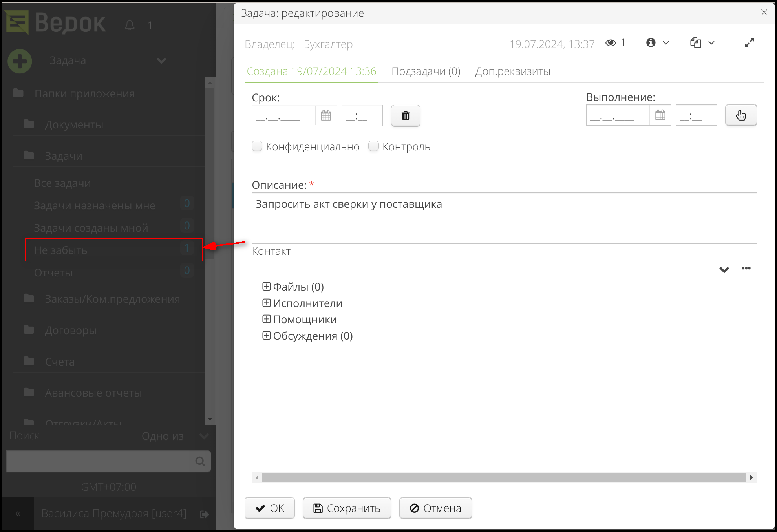Click the Сохранить button
Viewport: 777px width, 532px height.
click(x=346, y=508)
